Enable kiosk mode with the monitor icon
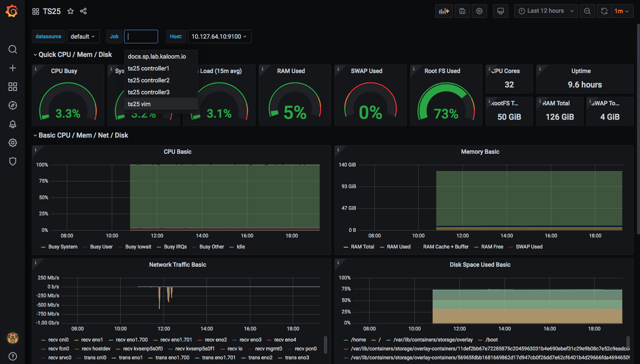Screen dimensions: 640x364 click(500, 11)
